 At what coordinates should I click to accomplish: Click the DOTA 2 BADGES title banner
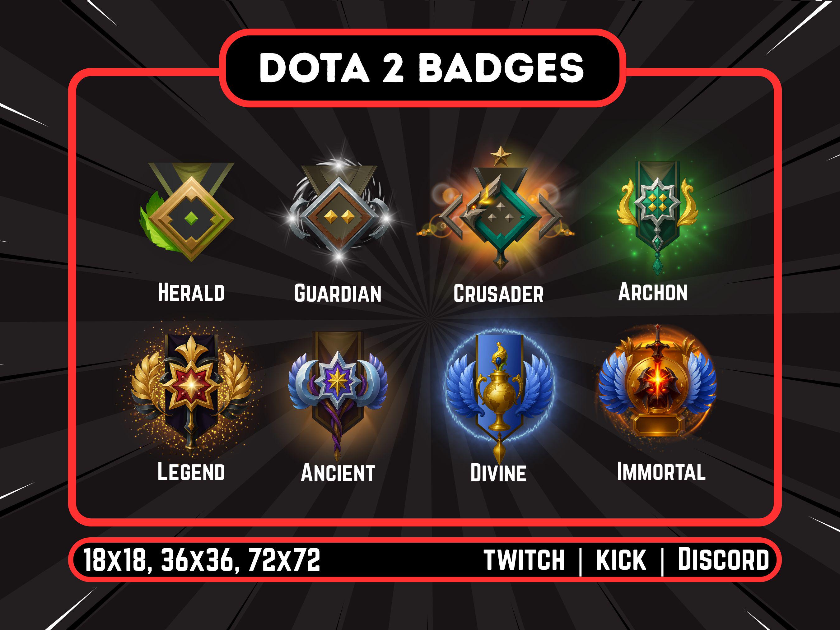click(422, 67)
